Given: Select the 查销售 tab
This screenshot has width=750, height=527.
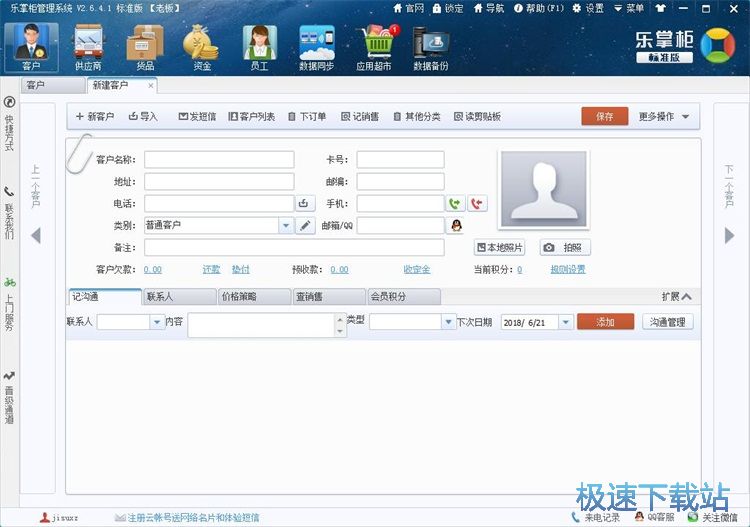Looking at the screenshot, I should [x=329, y=296].
